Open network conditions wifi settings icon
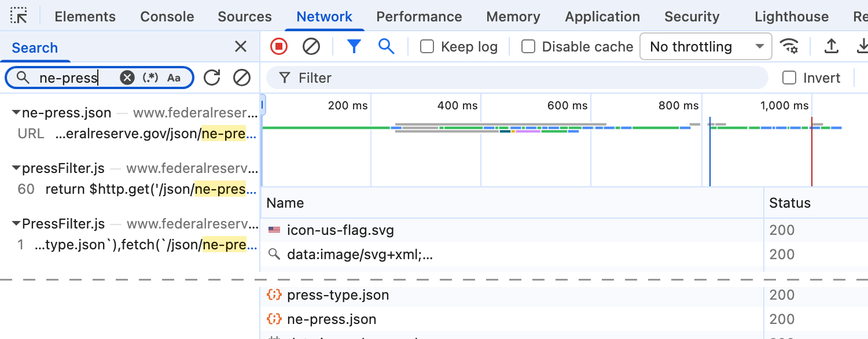 pos(789,46)
